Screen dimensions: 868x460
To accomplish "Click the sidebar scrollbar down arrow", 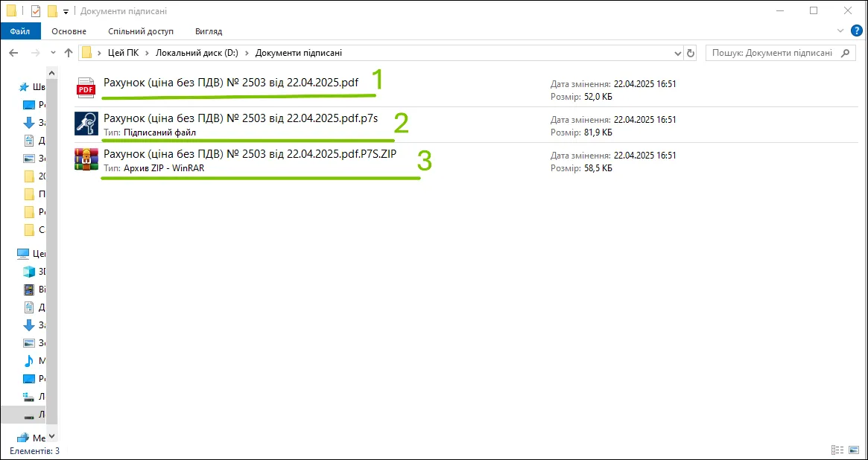I will click(x=52, y=436).
